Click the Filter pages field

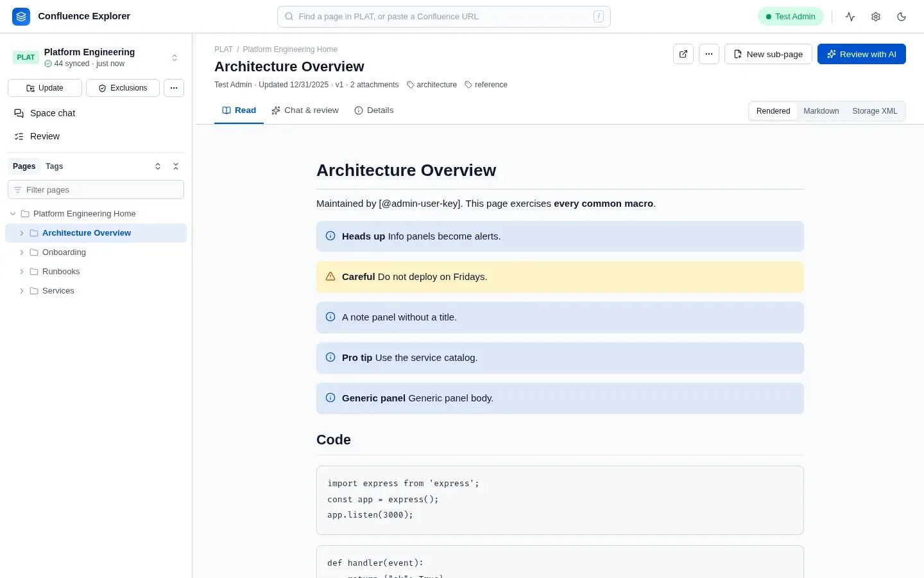tap(96, 190)
